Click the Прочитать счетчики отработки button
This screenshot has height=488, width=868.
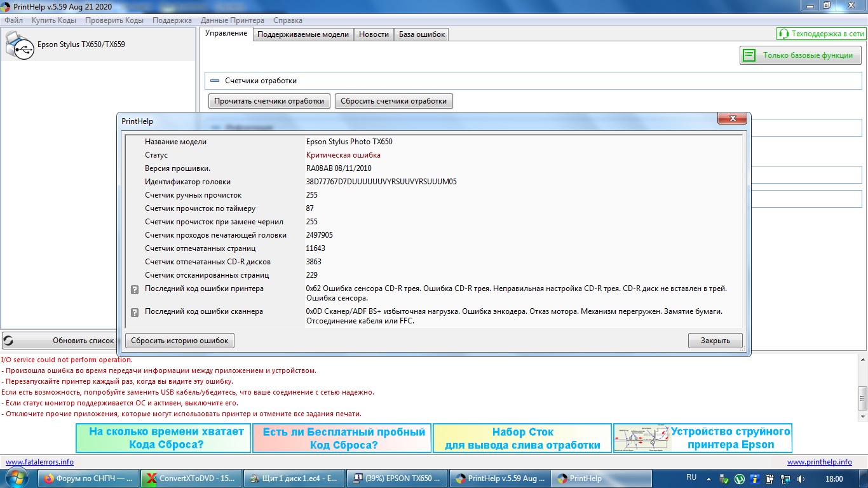(269, 101)
